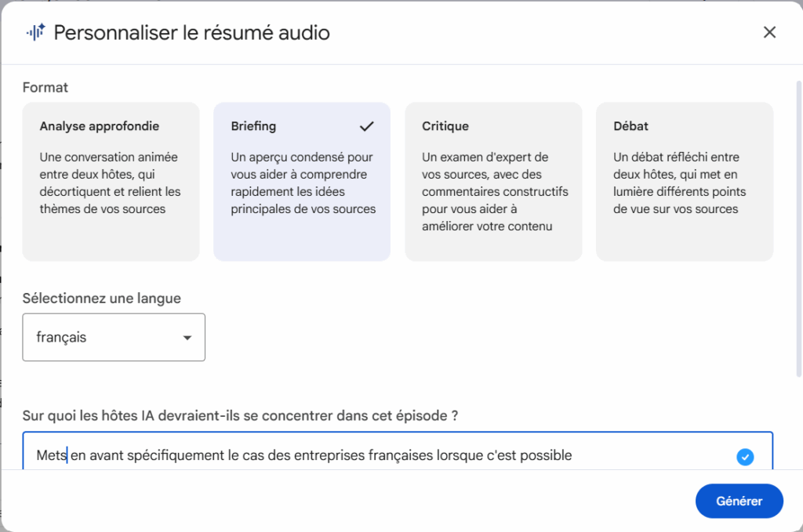Click the Débat card description text
The height and width of the screenshot is (532, 803).
[x=679, y=183]
